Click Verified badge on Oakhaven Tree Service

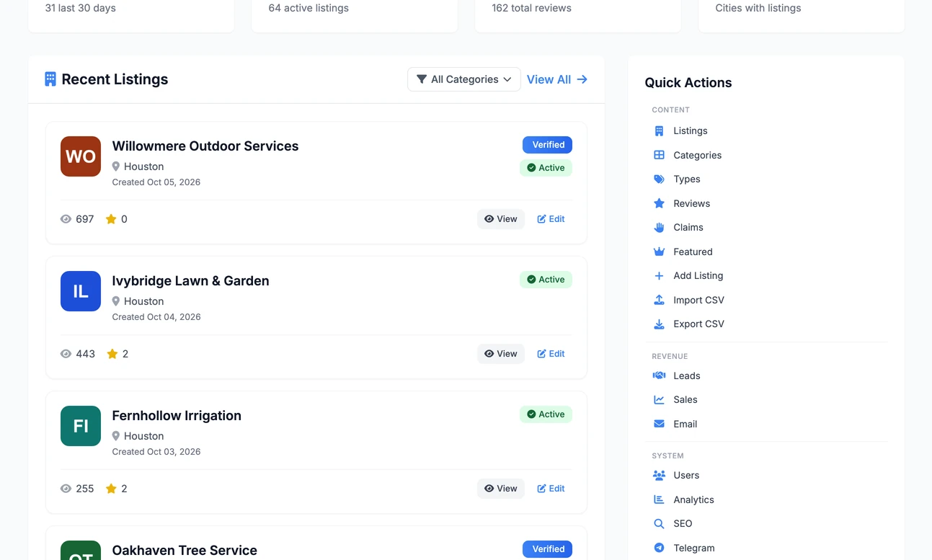(548, 549)
